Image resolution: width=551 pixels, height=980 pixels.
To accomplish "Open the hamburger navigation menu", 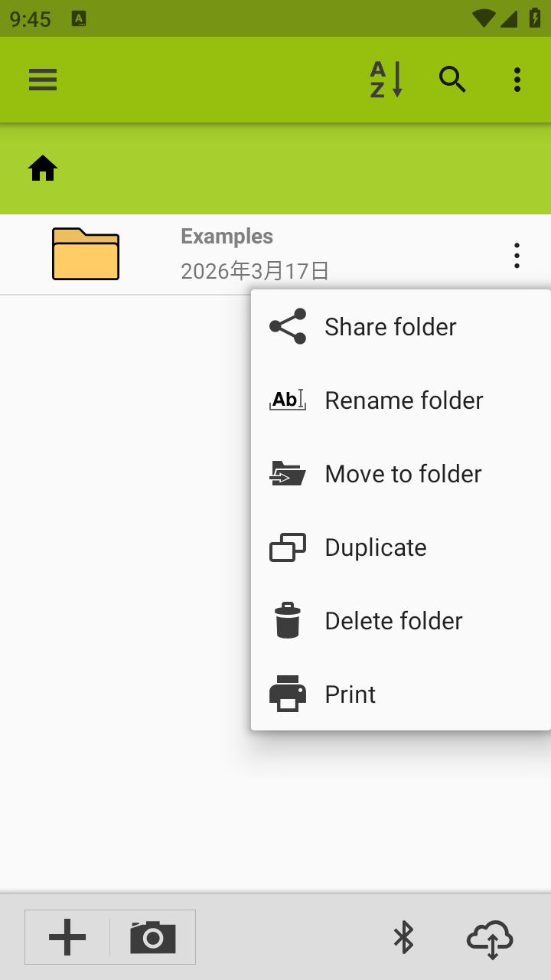I will tap(43, 80).
